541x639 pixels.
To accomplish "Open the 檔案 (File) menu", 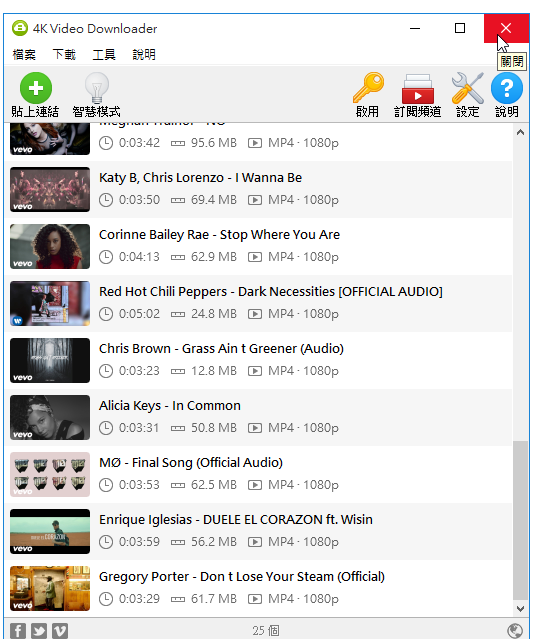I will pyautogui.click(x=24, y=54).
